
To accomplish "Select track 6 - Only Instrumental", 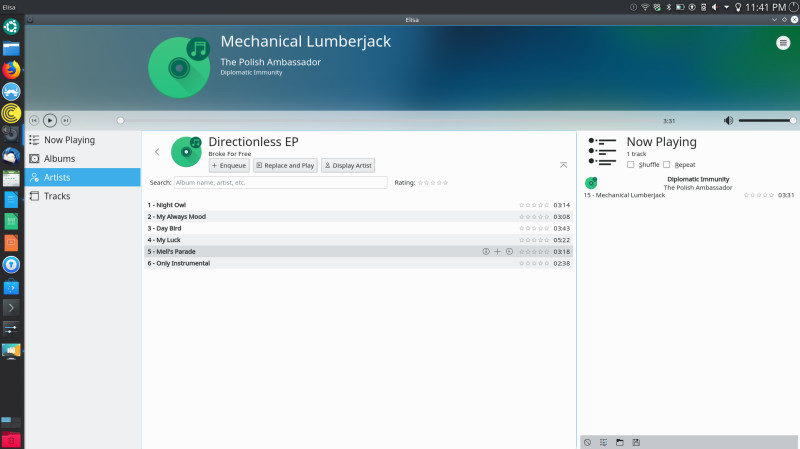I will pyautogui.click(x=358, y=263).
